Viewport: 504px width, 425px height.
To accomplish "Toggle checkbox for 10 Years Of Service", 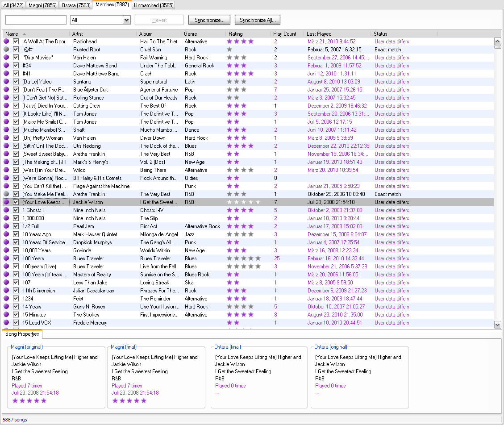I will 16,242.
